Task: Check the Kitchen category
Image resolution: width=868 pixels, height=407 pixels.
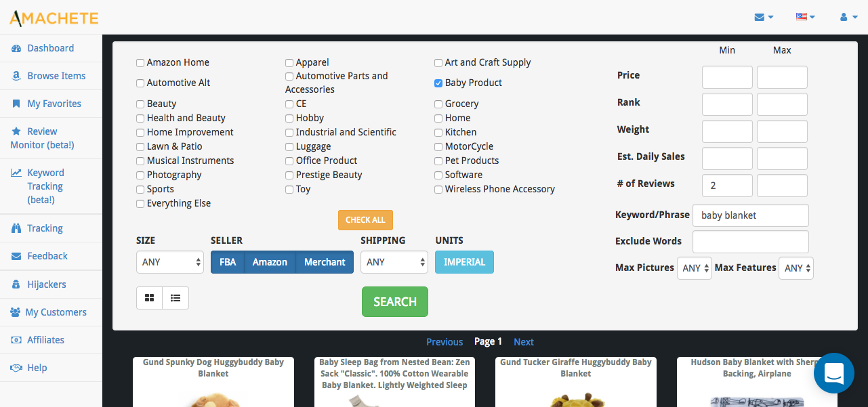Action: [438, 133]
